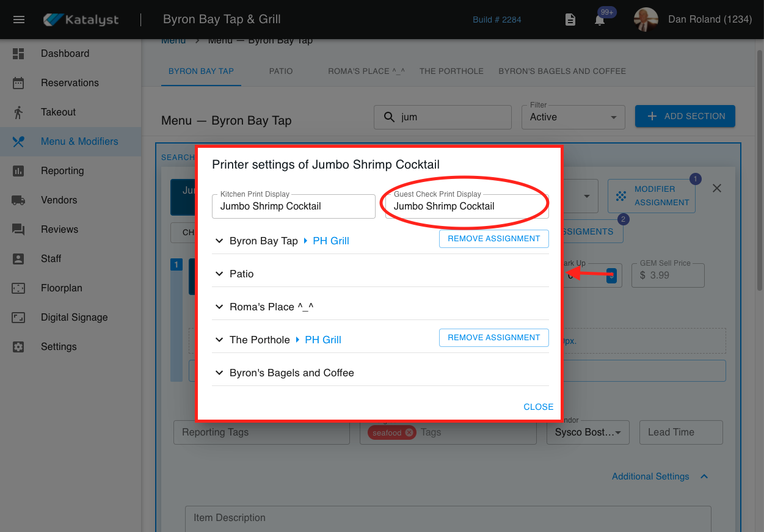Click the Dan Roland profile avatar
The image size is (764, 532).
pyautogui.click(x=646, y=20)
